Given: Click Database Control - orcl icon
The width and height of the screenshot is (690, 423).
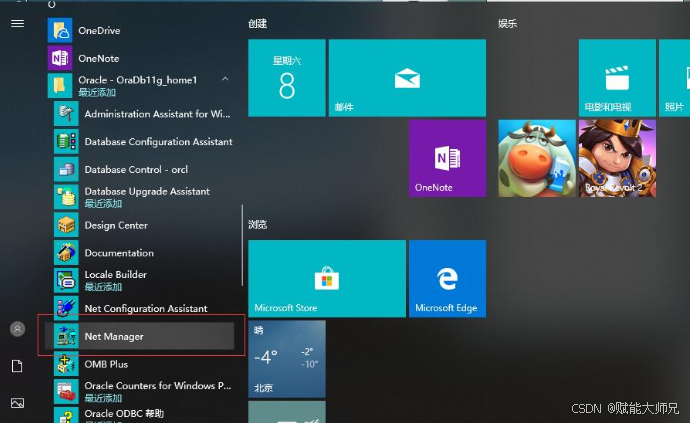Looking at the screenshot, I should coord(66,169).
